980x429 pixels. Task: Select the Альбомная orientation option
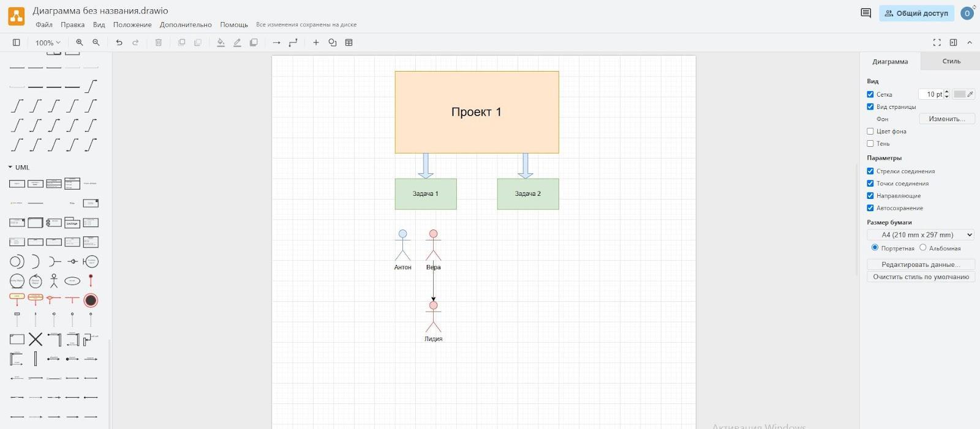point(923,248)
